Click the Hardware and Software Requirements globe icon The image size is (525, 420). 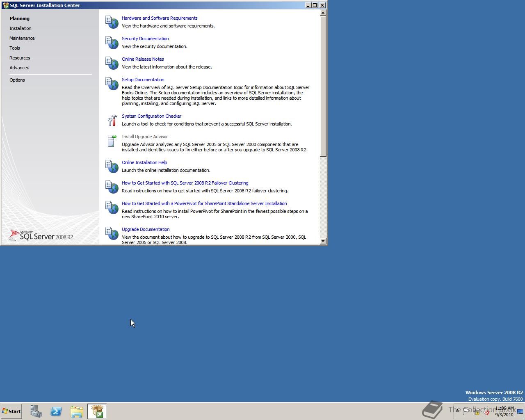point(112,22)
